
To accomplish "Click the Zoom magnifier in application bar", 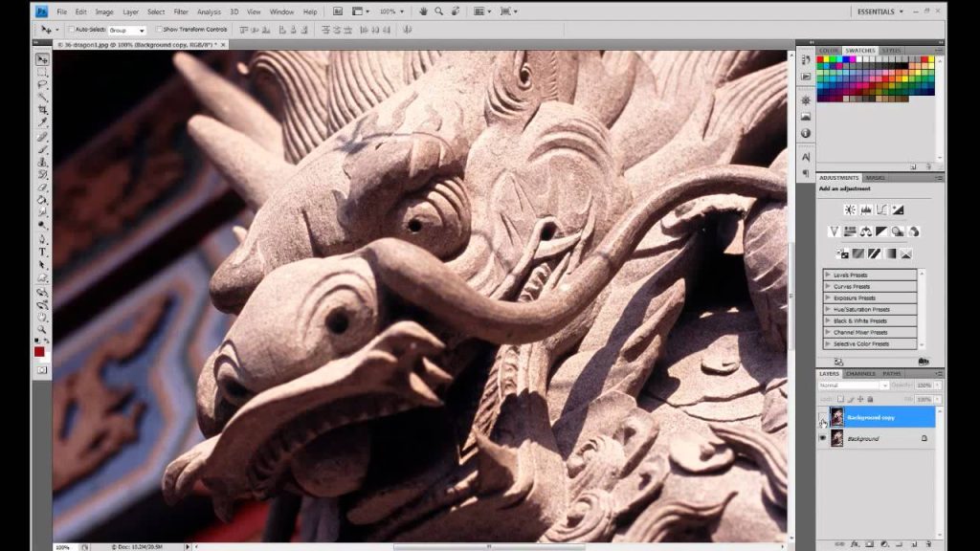I will click(x=438, y=11).
